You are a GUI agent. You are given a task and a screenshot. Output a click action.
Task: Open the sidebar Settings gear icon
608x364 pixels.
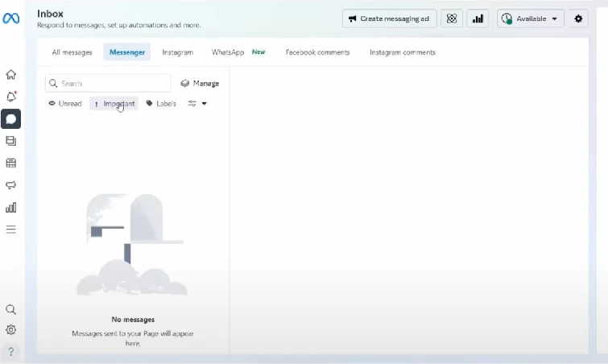[10, 329]
